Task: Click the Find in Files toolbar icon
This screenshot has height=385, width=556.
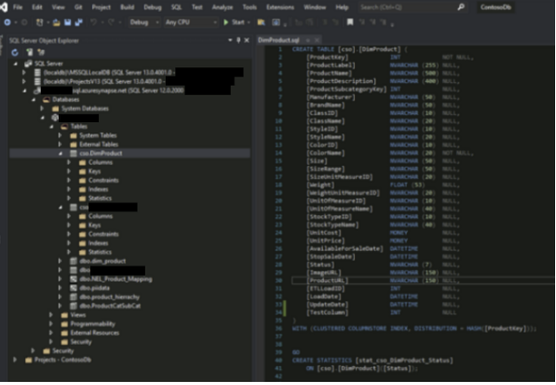Action: click(x=261, y=22)
